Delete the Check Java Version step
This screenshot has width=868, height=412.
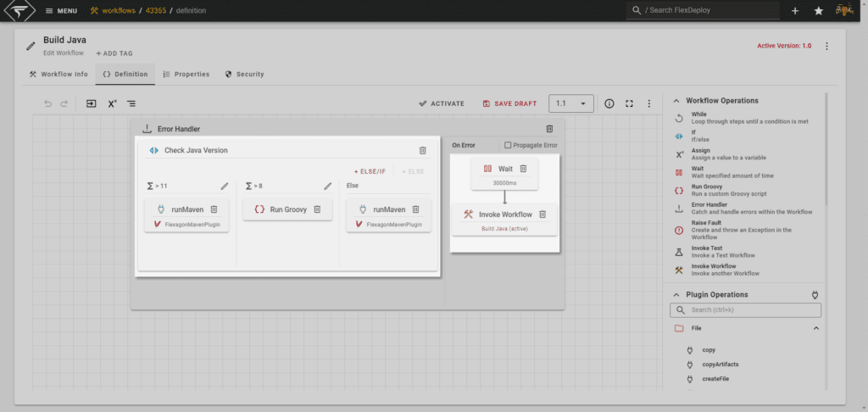[x=422, y=150]
